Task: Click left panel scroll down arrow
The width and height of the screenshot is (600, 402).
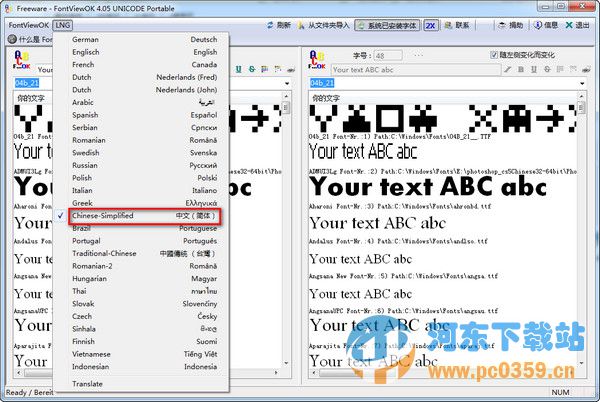Action: tap(286, 363)
